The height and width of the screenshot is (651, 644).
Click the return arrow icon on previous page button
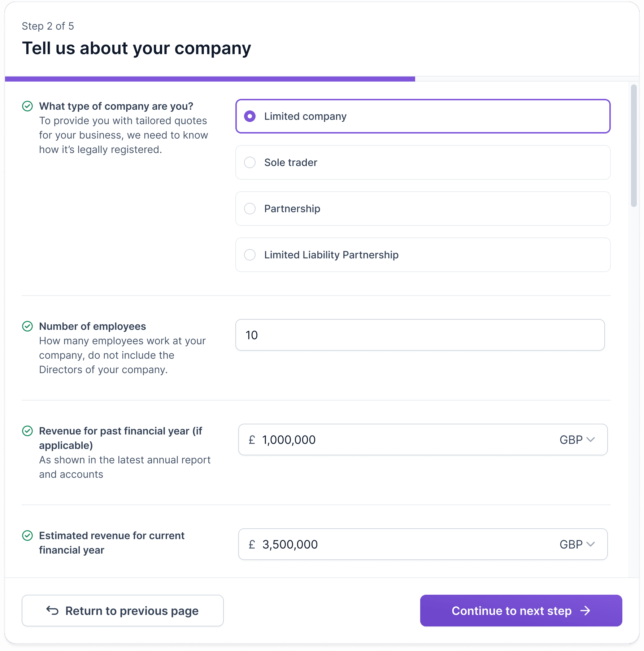point(52,611)
